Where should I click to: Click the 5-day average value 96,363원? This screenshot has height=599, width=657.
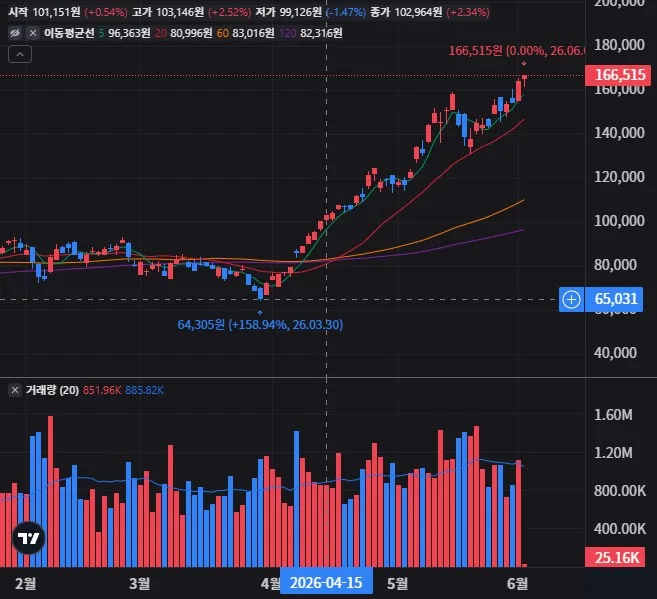[x=129, y=33]
